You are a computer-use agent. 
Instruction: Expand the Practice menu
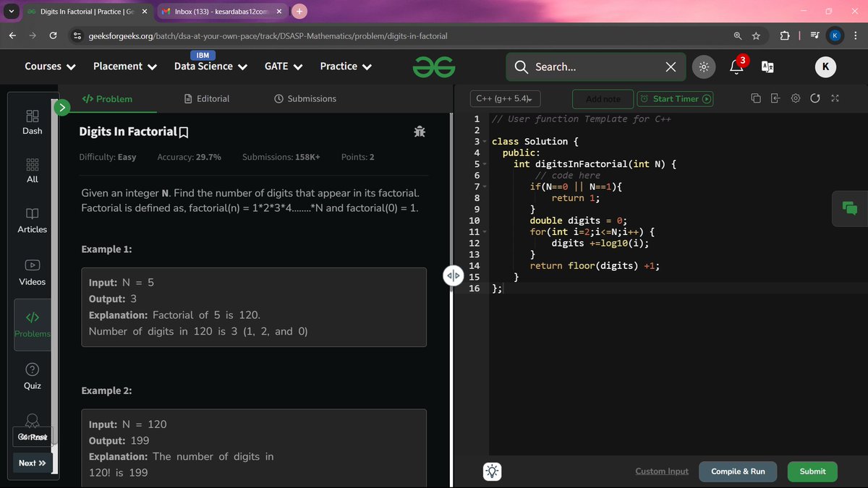coord(346,66)
